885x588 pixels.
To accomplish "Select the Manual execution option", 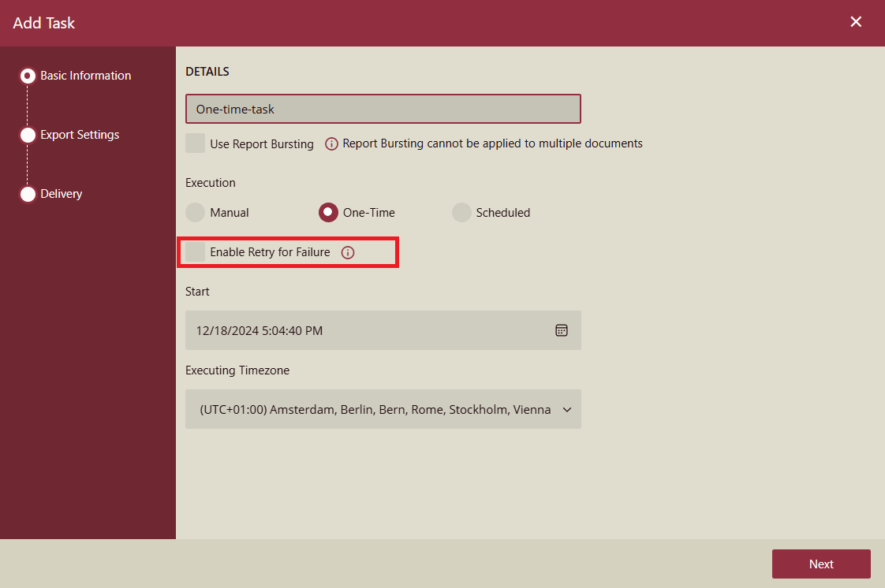I will [196, 213].
